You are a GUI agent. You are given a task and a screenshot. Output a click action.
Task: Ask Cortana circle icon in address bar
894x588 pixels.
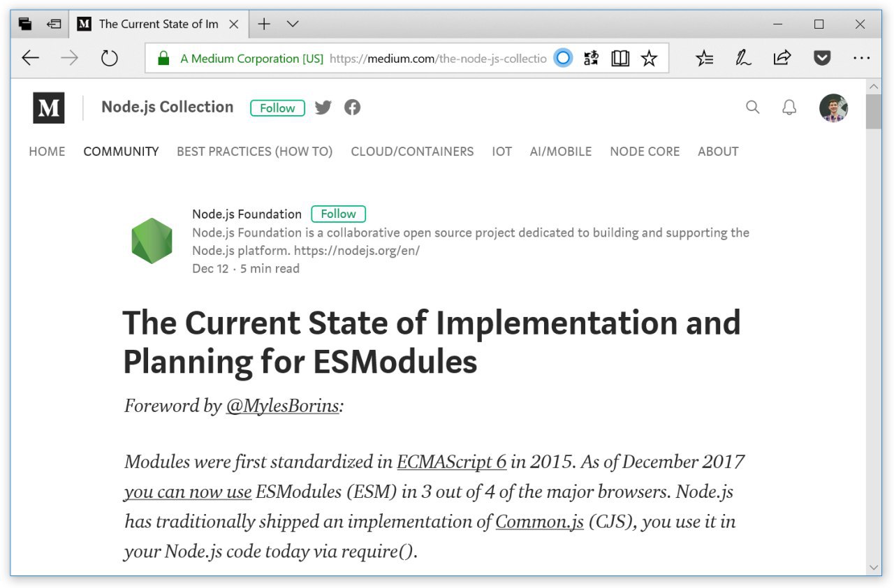pos(563,58)
